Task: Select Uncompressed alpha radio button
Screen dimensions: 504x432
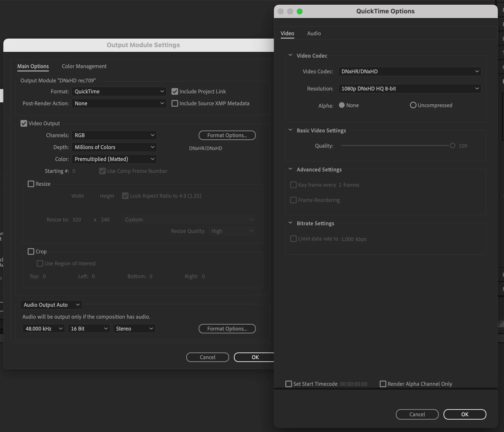Action: (413, 105)
